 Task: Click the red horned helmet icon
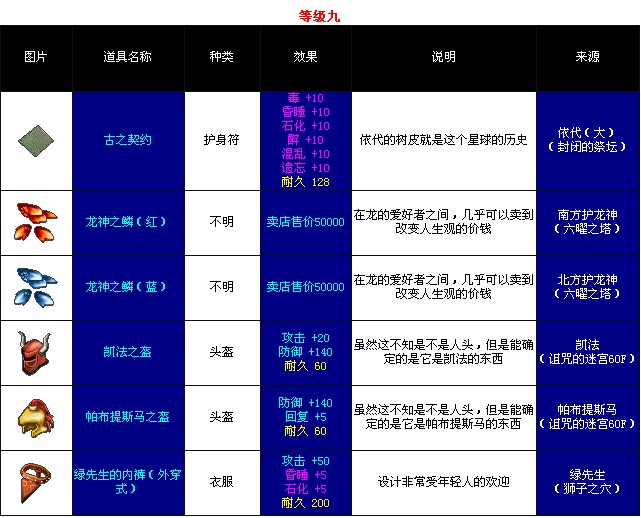(x=36, y=352)
